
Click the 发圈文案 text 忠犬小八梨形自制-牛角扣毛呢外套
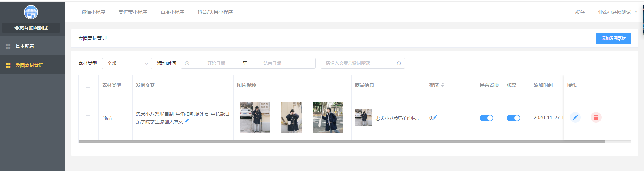[x=183, y=118]
